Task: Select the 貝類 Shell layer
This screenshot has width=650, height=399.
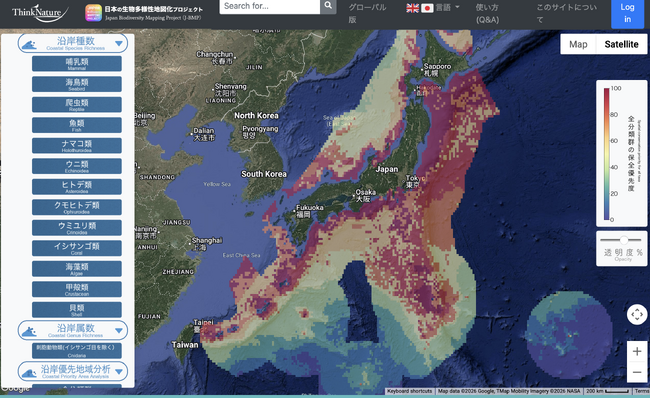Action: point(77,310)
